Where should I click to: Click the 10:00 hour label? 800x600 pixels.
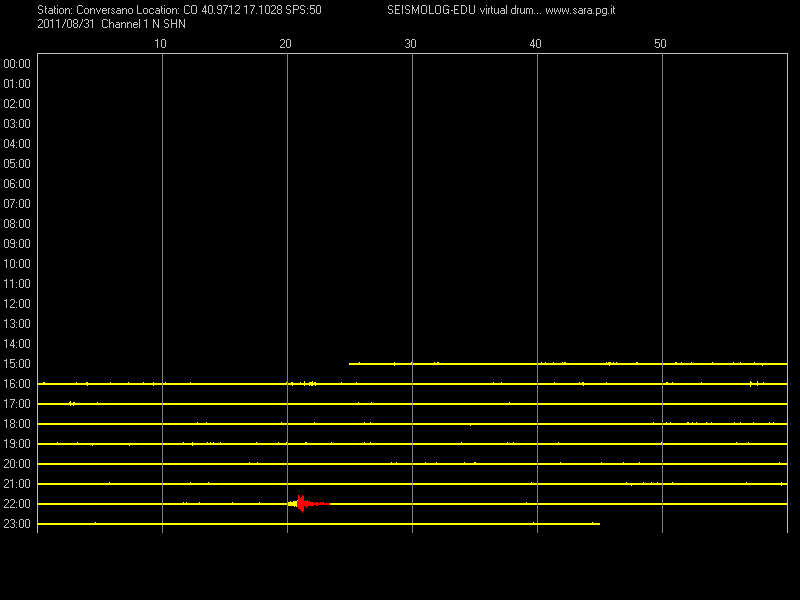point(17,264)
